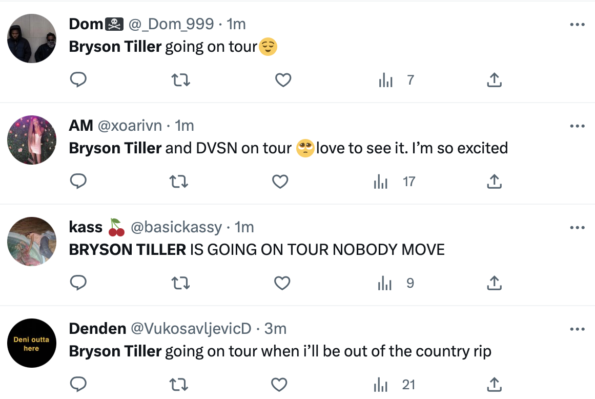The height and width of the screenshot is (399, 595).
Task: Open Denden's 'Deni outta here' avatar
Action: [32, 343]
